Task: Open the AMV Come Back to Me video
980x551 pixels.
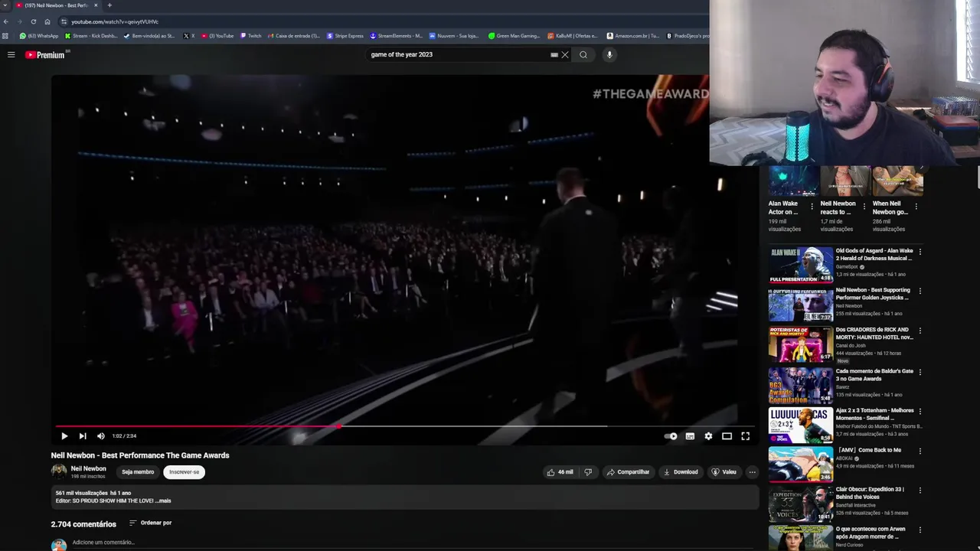Action: 868,450
